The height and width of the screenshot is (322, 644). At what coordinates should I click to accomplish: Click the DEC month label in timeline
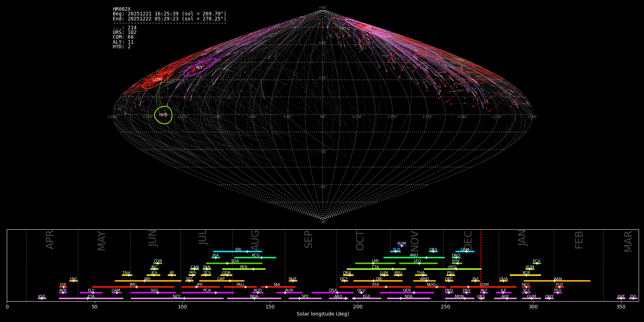point(468,240)
